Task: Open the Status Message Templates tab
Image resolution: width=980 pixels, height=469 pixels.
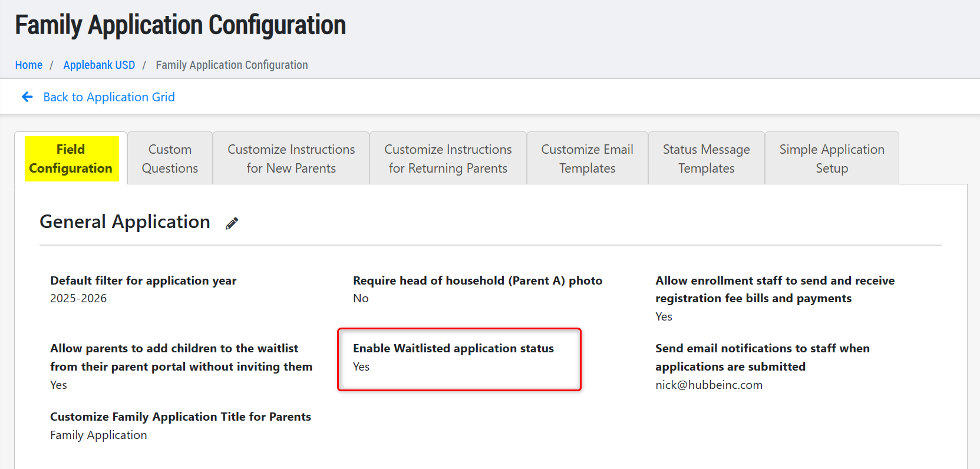Action: tap(707, 158)
